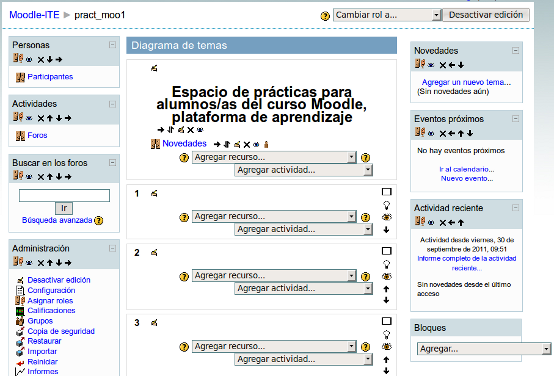Click the Desactivar edición button at top
554x376 pixels.
tap(486, 15)
